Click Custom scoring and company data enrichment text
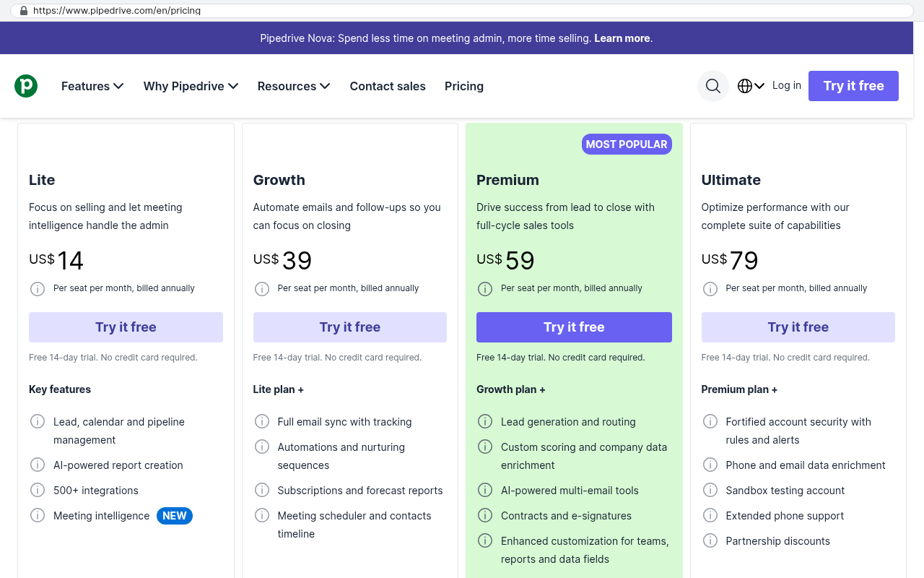 pos(584,456)
